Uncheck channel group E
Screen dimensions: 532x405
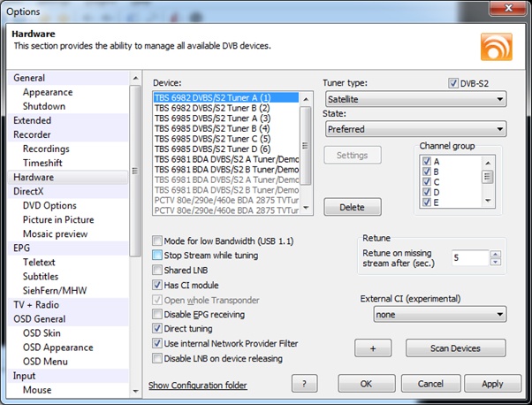pos(427,202)
